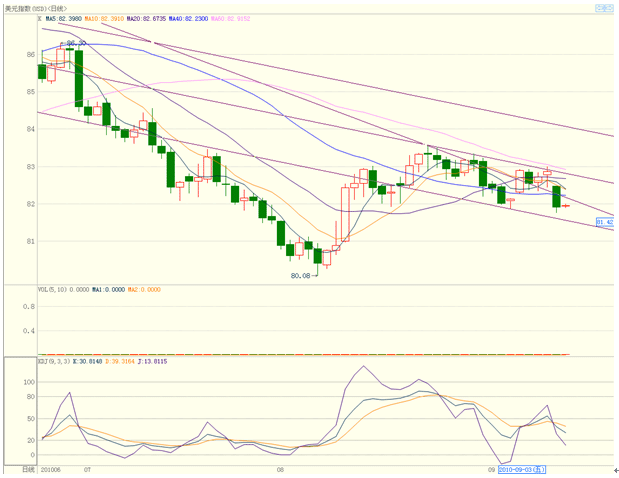Click the 07 month label on date axis
Image resolution: width=619 pixels, height=478 pixels.
(x=87, y=470)
